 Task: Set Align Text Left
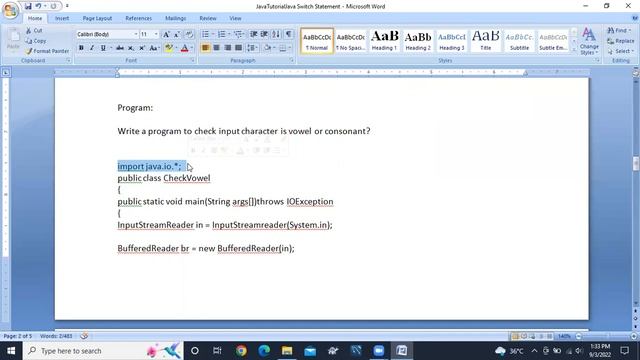[205, 48]
